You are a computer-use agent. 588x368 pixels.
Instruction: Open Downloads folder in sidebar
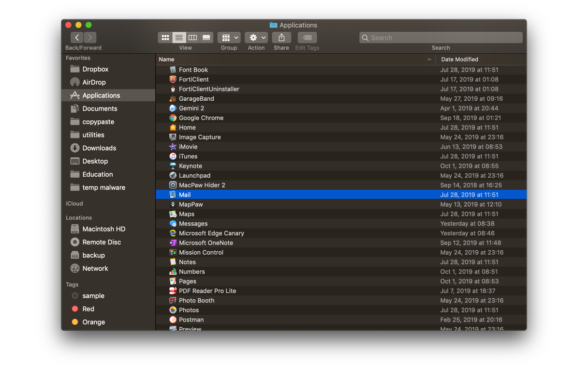click(99, 148)
